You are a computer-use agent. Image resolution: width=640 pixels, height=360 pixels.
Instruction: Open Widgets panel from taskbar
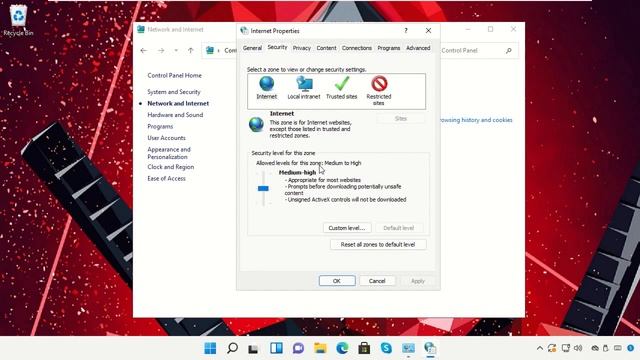(276, 348)
